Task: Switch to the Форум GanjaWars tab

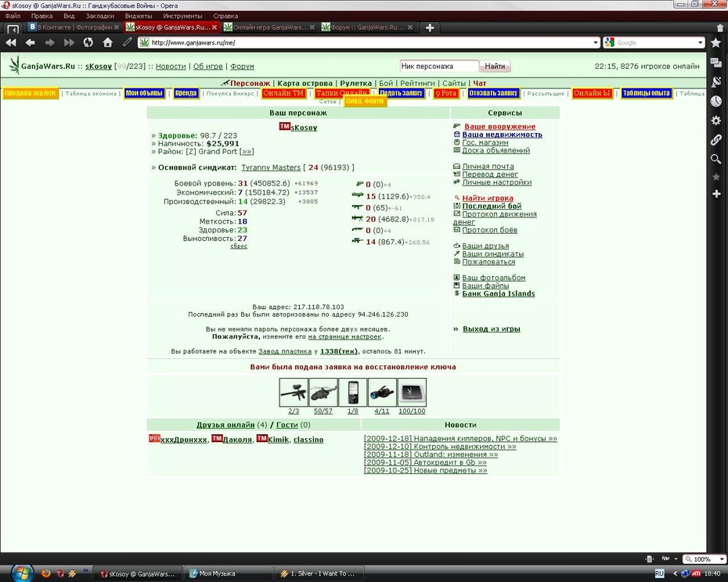Action: pyautogui.click(x=367, y=28)
